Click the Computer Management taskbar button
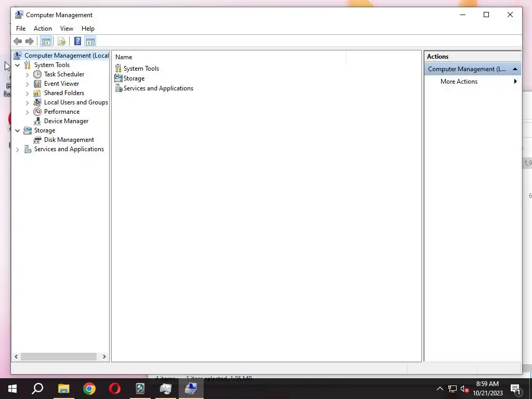Screen dimensions: 532x399 pos(191,389)
